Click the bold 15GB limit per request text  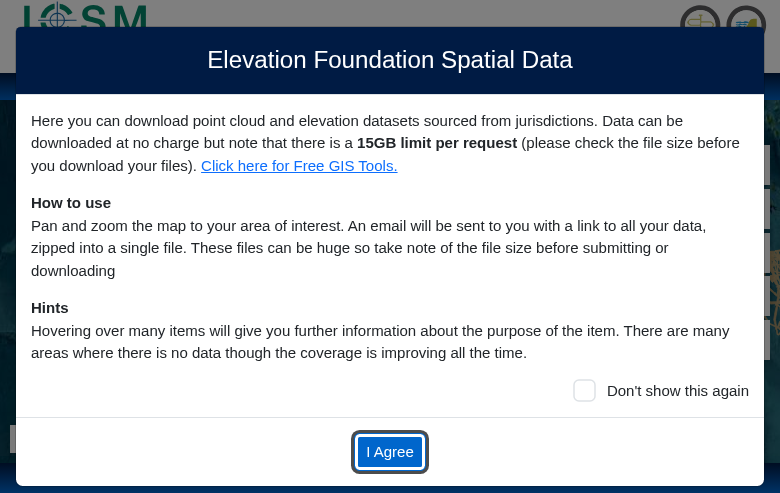click(437, 143)
